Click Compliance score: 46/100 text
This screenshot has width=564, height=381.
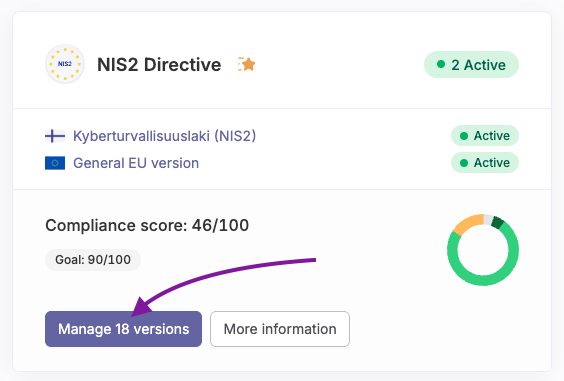tap(147, 226)
